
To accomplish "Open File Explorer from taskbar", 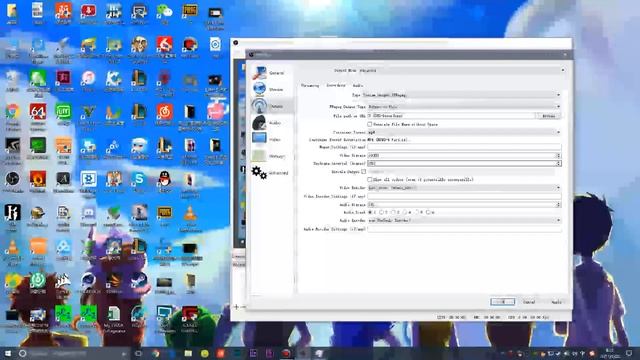I will (x=188, y=353).
